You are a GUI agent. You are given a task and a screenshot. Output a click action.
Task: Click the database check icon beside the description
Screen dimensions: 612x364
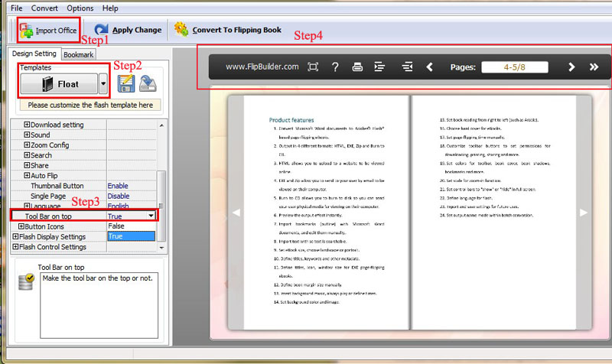27,282
